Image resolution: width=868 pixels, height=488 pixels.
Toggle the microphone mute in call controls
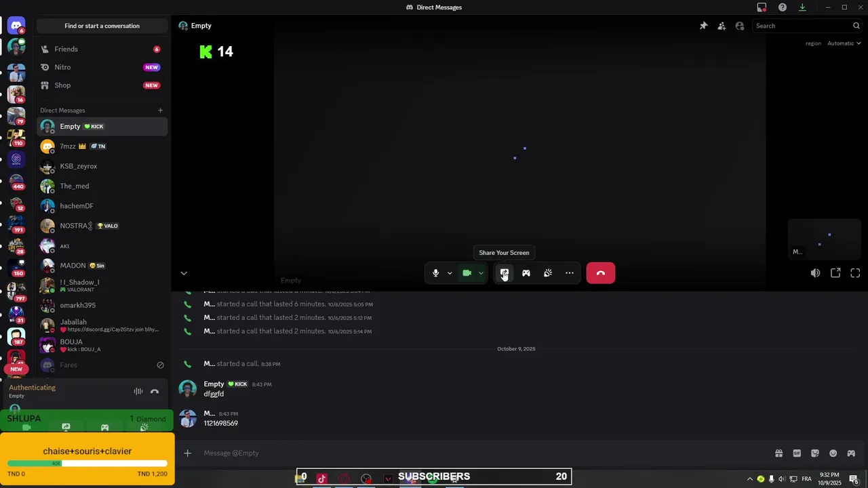435,273
